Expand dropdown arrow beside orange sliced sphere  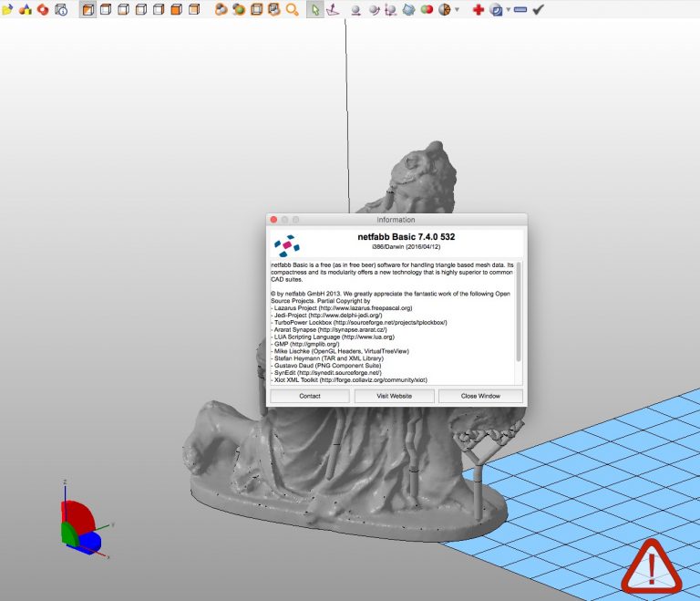pyautogui.click(x=457, y=11)
